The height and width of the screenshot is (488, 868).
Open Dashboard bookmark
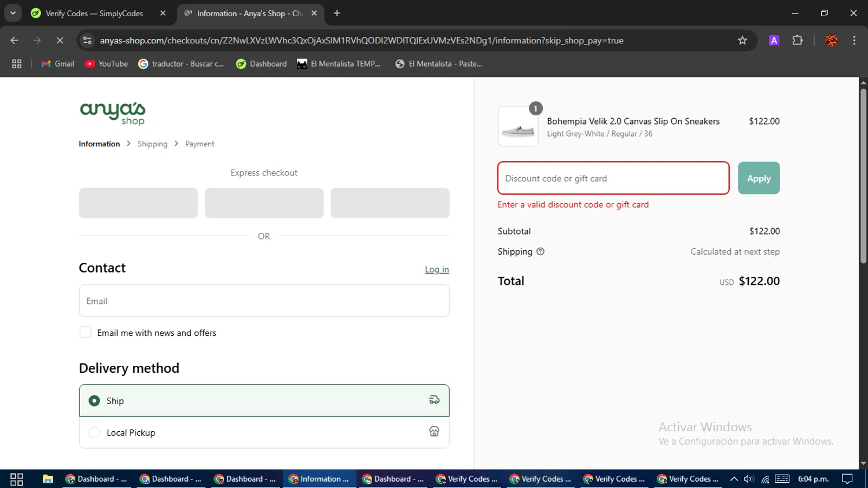(262, 64)
